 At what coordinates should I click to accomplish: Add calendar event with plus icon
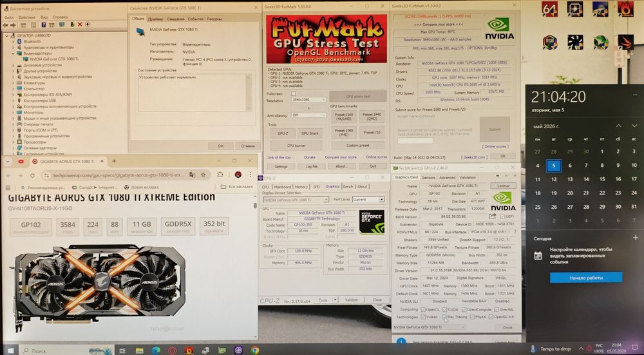(x=636, y=238)
